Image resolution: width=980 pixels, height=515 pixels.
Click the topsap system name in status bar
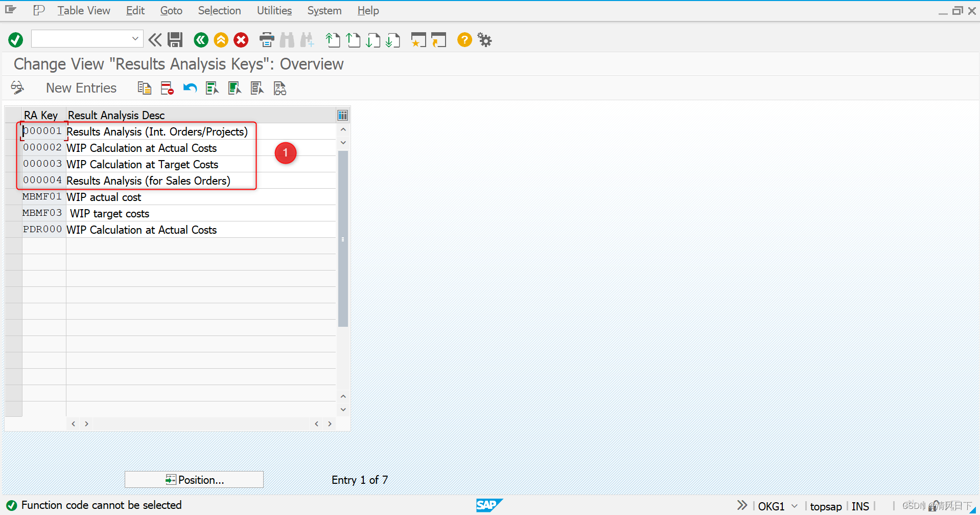click(x=826, y=506)
